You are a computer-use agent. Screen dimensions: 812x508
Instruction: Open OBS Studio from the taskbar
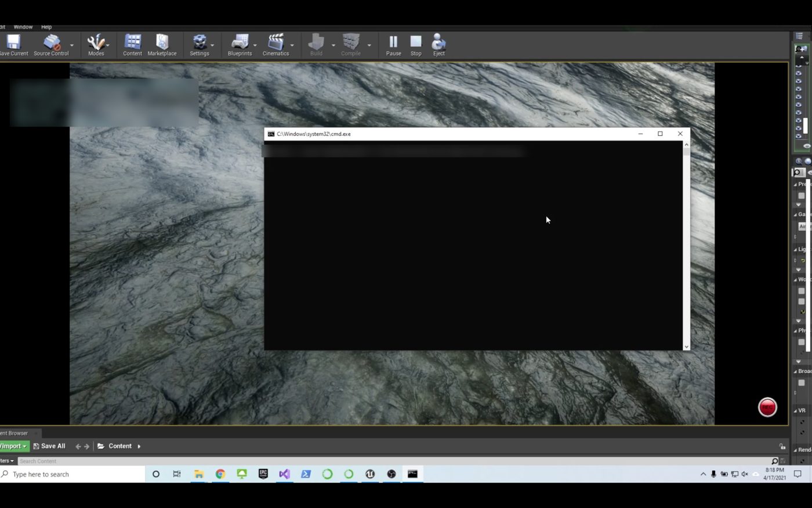[x=391, y=474]
